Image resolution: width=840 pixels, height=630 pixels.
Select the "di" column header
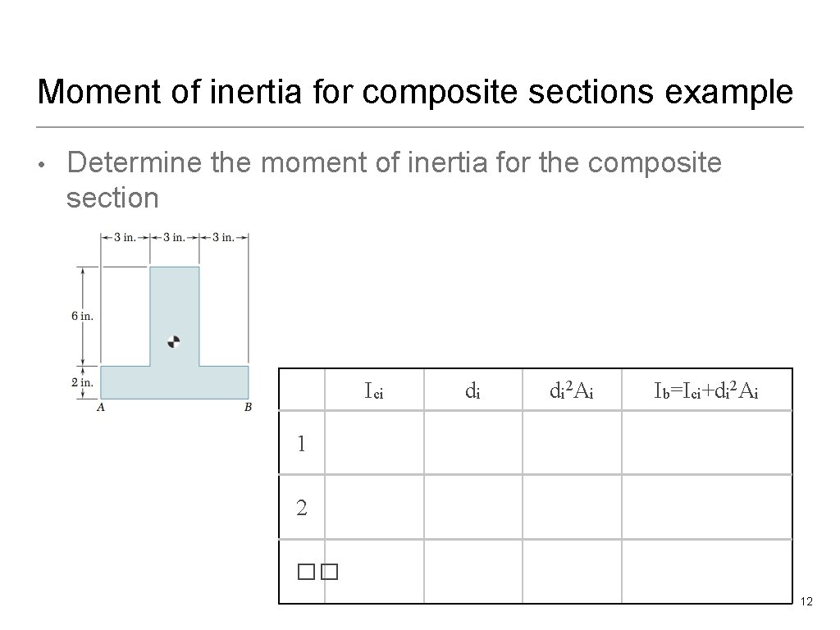pyautogui.click(x=472, y=391)
